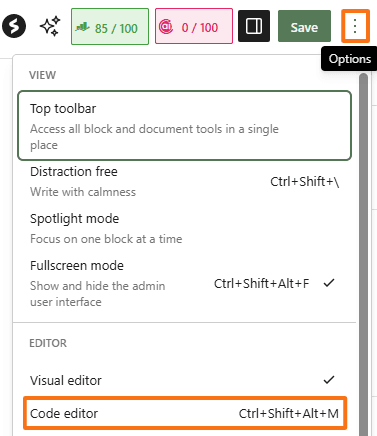Image resolution: width=377 pixels, height=436 pixels.
Task: Click the Save button
Action: (304, 26)
